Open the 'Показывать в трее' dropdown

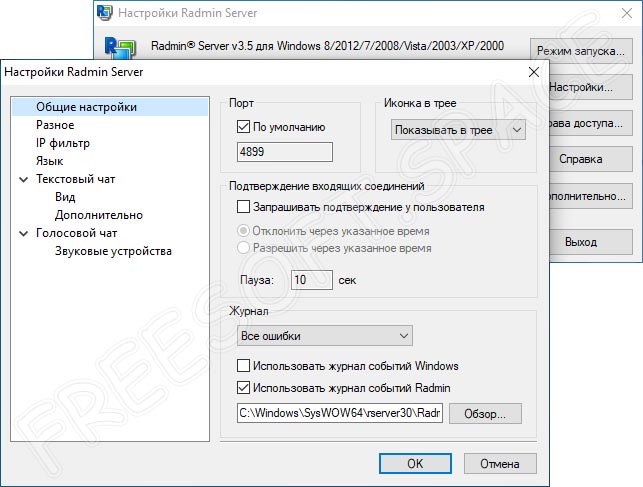click(x=458, y=130)
